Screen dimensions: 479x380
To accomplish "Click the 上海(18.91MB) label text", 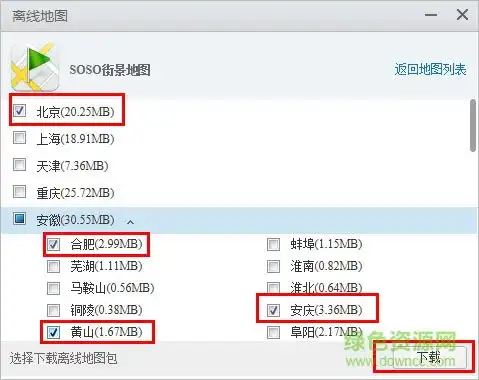I will 75,139.
